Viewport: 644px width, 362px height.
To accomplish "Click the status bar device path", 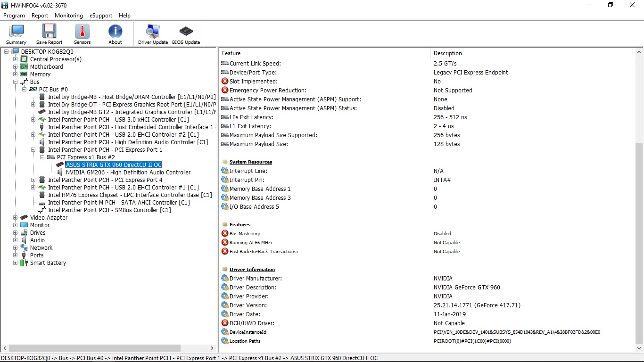I will tap(189, 358).
